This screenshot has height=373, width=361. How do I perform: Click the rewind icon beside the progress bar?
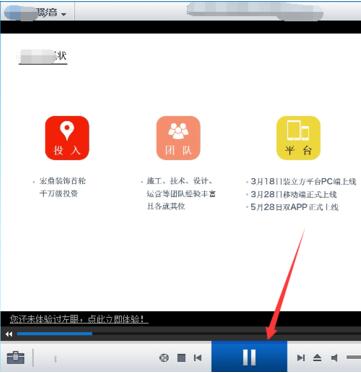pyautogui.click(x=9, y=334)
